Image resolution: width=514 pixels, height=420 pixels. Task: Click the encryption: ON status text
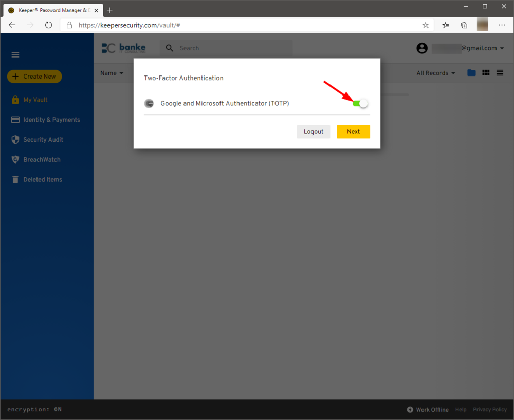pos(34,409)
